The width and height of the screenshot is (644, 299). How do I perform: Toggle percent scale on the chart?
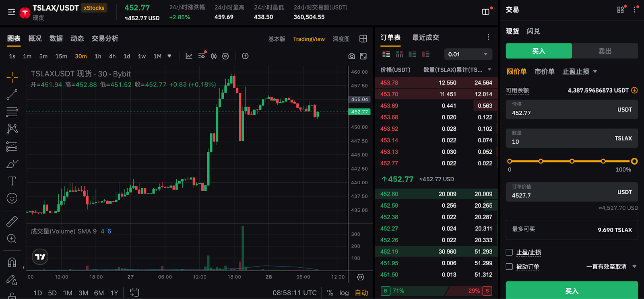coord(330,293)
